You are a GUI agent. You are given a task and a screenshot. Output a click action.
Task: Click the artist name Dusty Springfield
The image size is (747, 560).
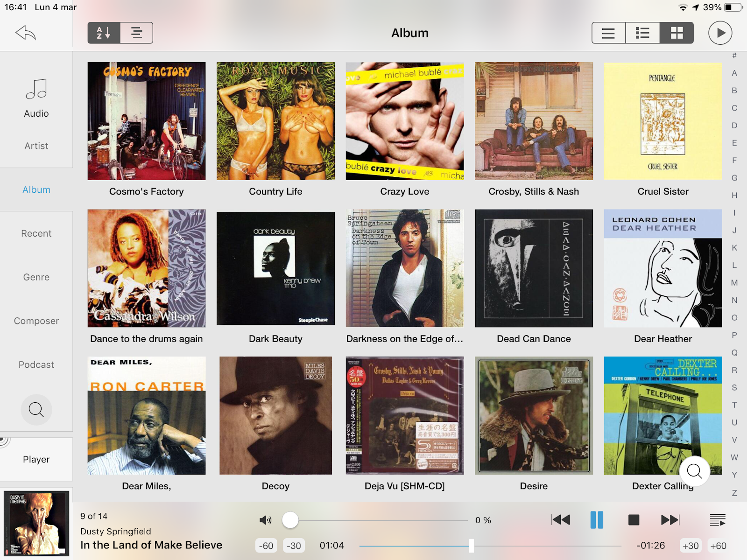point(116,531)
